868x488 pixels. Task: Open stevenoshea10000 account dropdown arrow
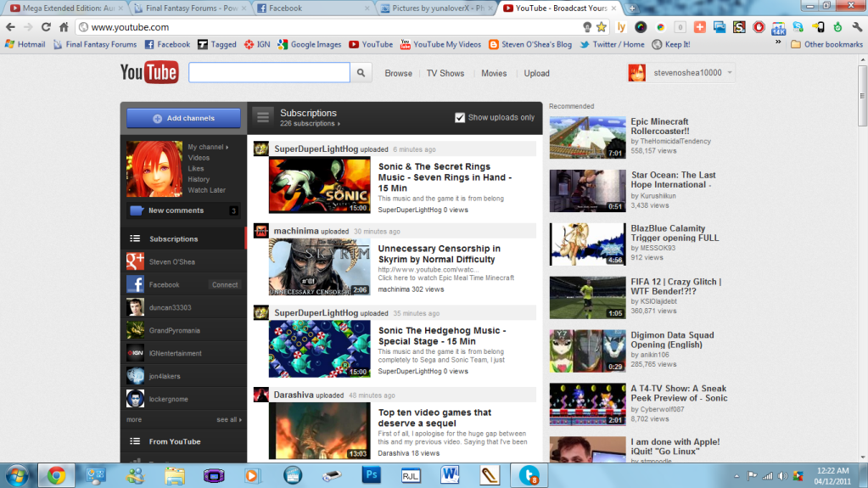point(730,72)
